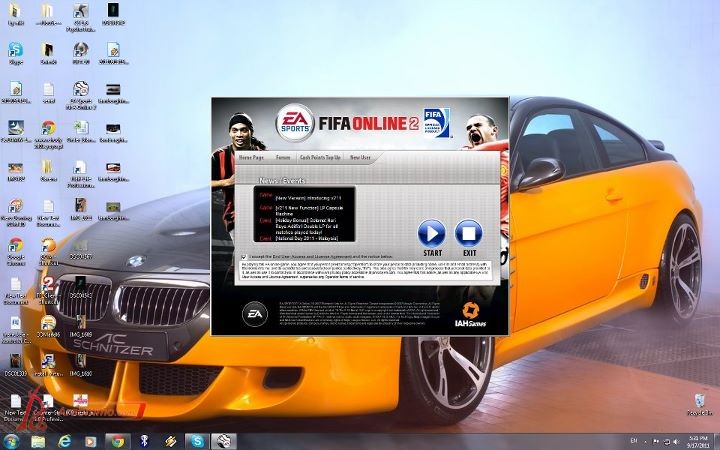Click the blue START play button
This screenshot has height=450, width=720.
(x=431, y=233)
